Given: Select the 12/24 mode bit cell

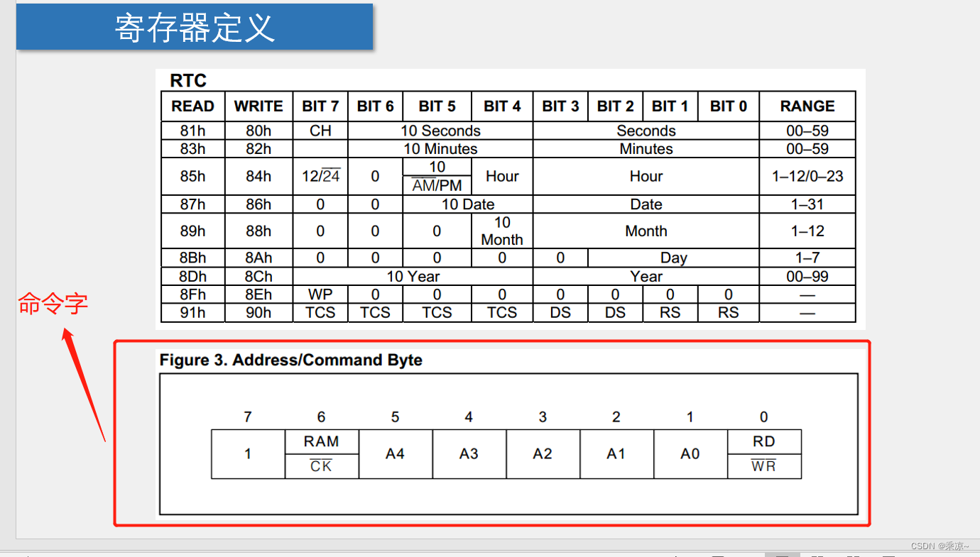Looking at the screenshot, I should (x=320, y=176).
